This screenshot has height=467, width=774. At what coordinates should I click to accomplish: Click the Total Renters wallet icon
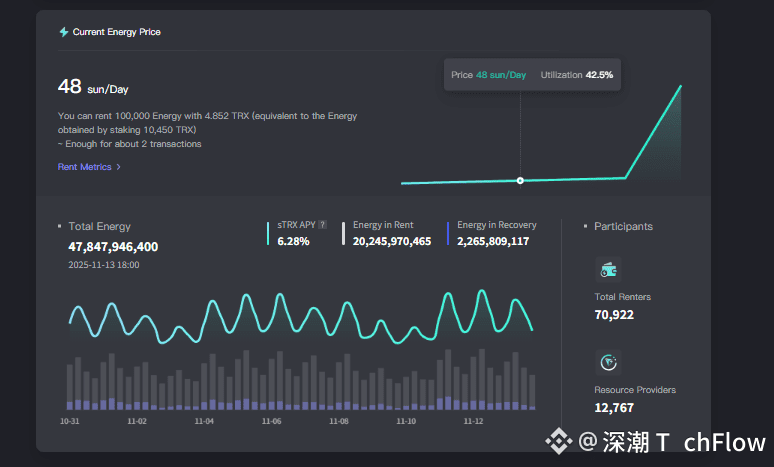607,268
